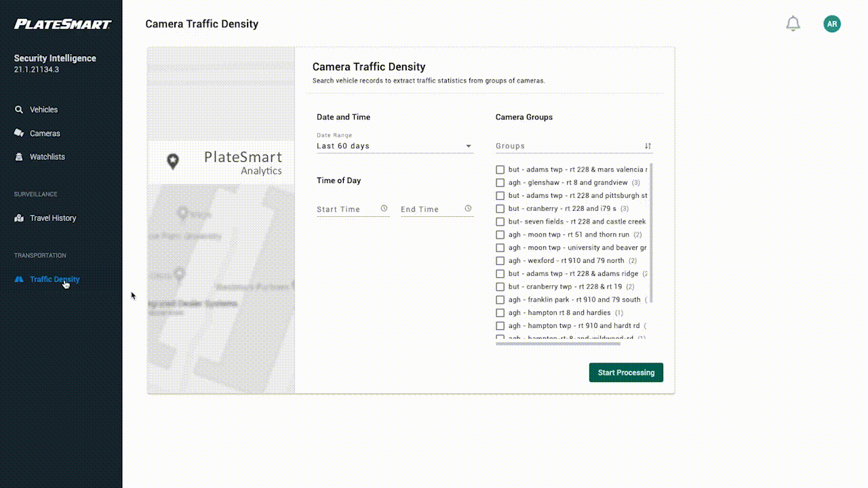This screenshot has width=868, height=488.
Task: Click the version number '21.1.21134.3'
Action: click(37, 70)
